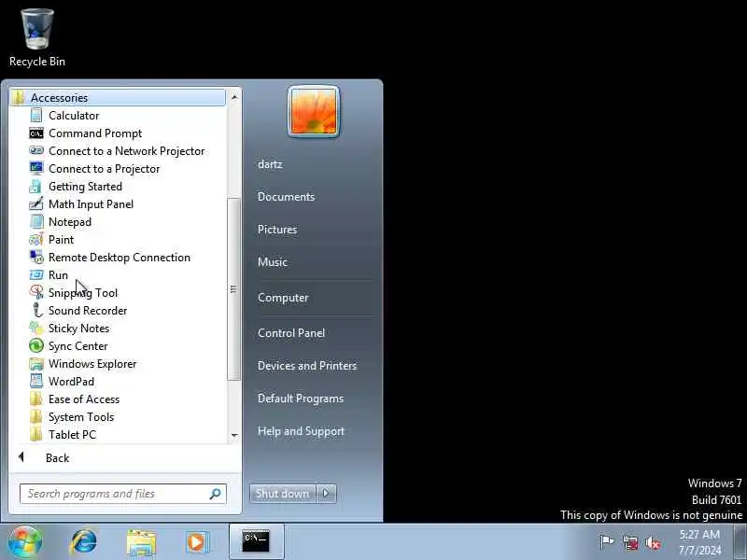This screenshot has width=747, height=560.
Task: Open Action Center flag tray icon
Action: (607, 542)
